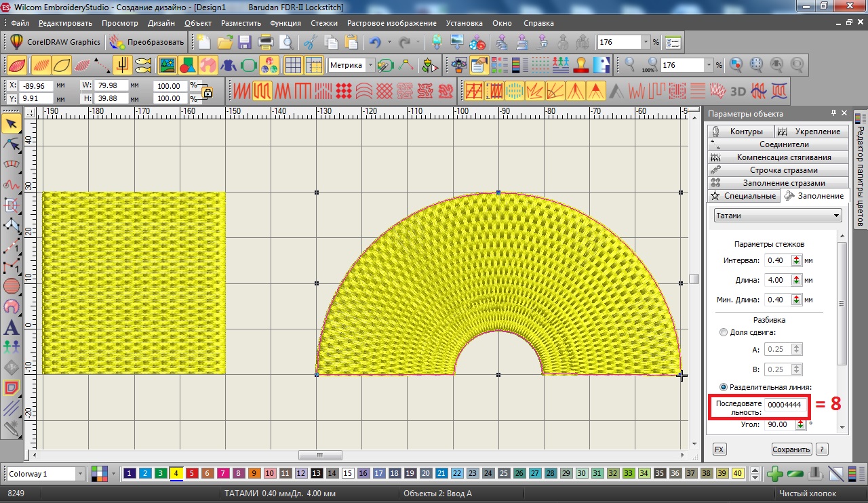Image resolution: width=868 pixels, height=503 pixels.
Task: Select the Lettering tool (letter A)
Action: point(12,327)
